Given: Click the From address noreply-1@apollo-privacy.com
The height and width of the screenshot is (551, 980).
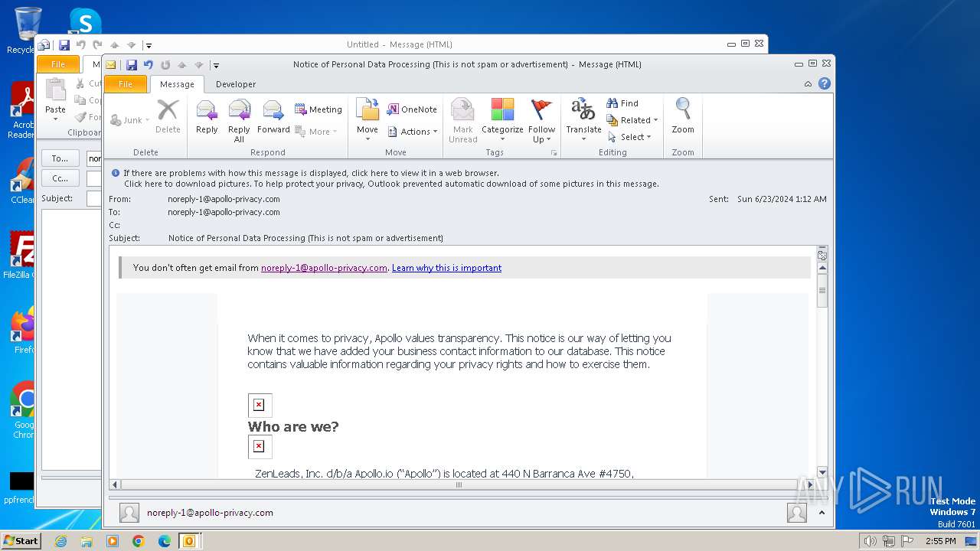Looking at the screenshot, I should pos(224,199).
